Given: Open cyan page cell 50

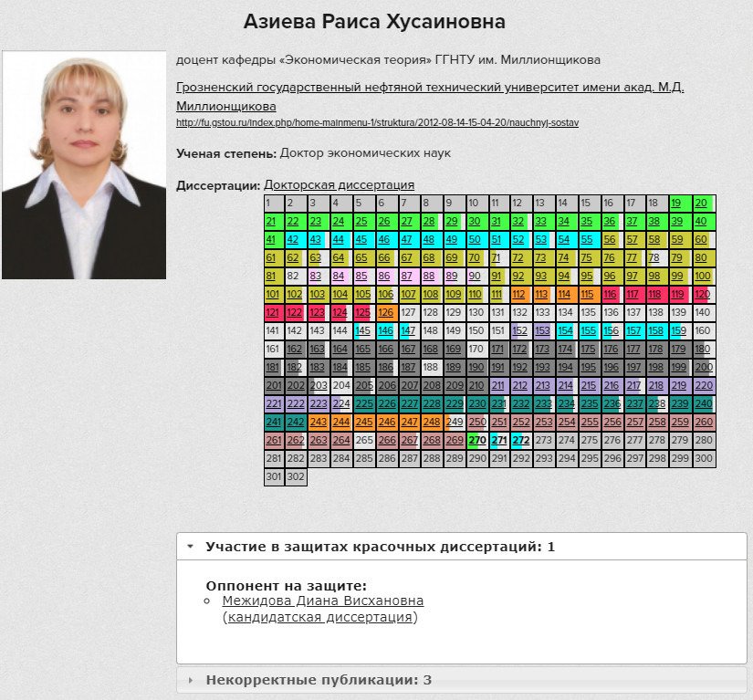Looking at the screenshot, I should (477, 240).
